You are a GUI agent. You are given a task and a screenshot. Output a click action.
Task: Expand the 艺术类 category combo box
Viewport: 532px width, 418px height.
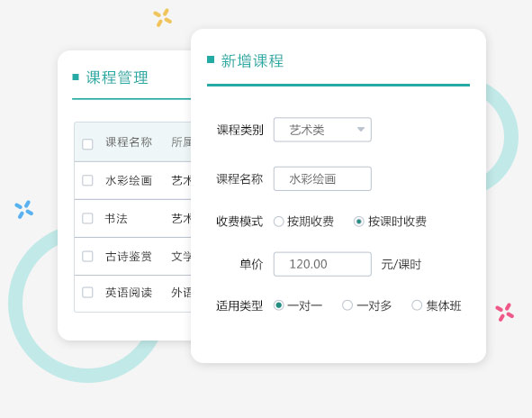pyautogui.click(x=322, y=130)
